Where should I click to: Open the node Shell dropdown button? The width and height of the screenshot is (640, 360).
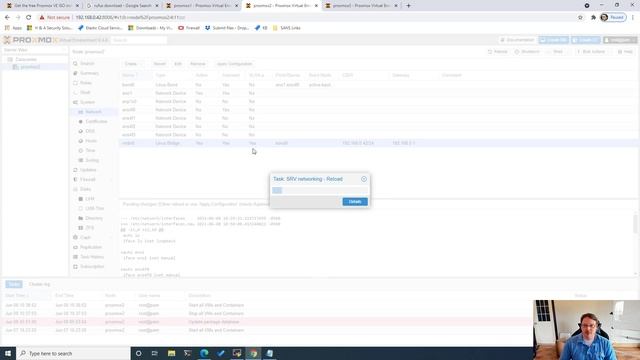(558, 52)
